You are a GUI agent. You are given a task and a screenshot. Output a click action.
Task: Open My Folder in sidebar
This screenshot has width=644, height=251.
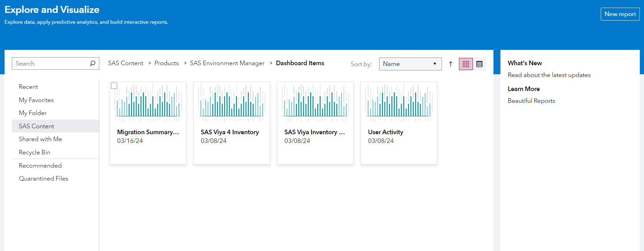33,113
